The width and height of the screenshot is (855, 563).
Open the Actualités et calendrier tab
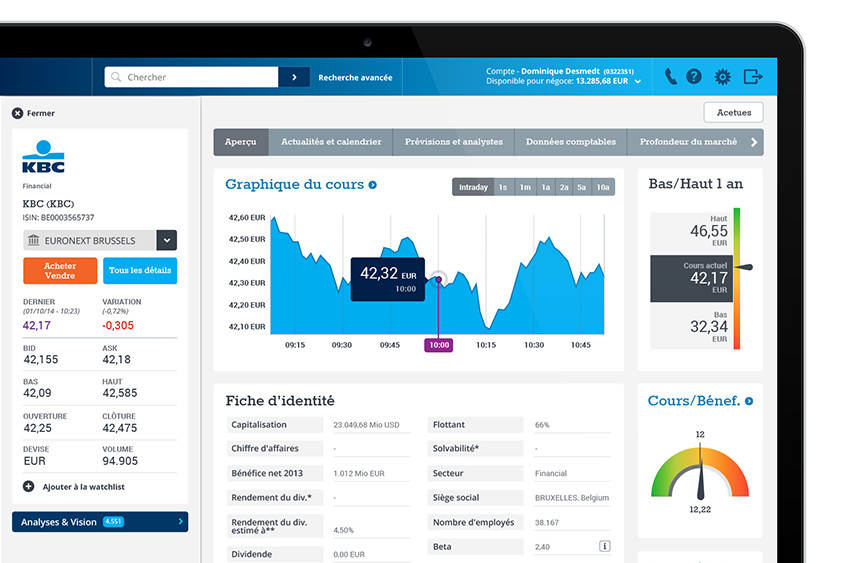tap(331, 142)
